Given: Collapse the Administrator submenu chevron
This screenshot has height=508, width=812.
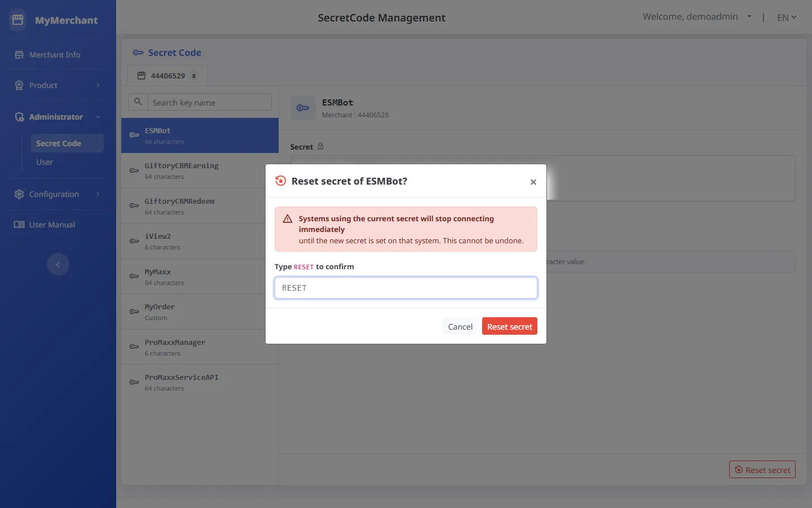Looking at the screenshot, I should point(98,117).
